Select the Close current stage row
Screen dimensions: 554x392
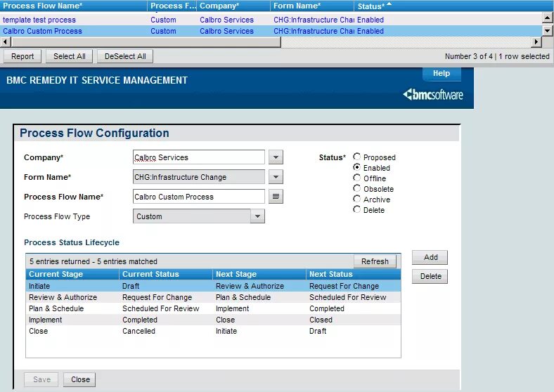click(x=213, y=331)
